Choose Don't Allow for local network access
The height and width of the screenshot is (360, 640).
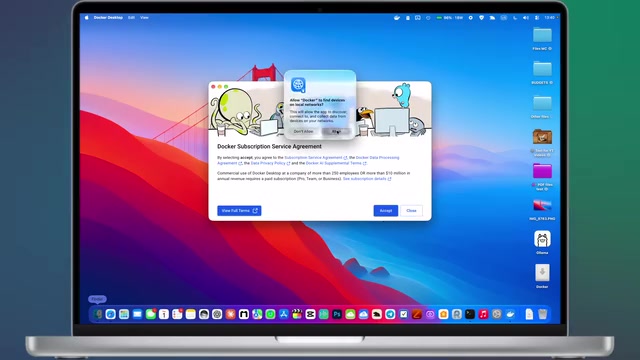pos(304,131)
